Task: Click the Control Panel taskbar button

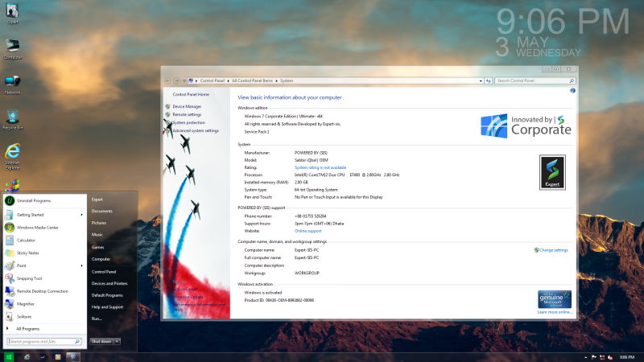Action: click(73, 357)
